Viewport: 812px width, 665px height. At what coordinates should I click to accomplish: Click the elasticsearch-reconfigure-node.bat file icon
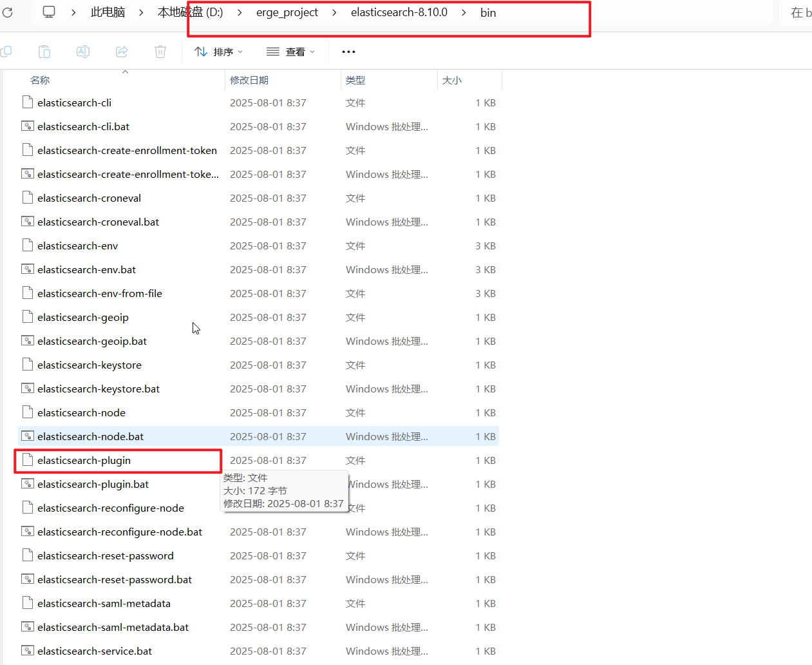(x=28, y=532)
